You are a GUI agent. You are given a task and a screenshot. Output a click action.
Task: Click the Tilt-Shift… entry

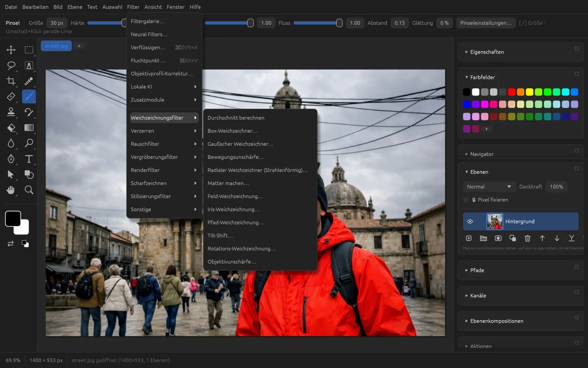260,236
